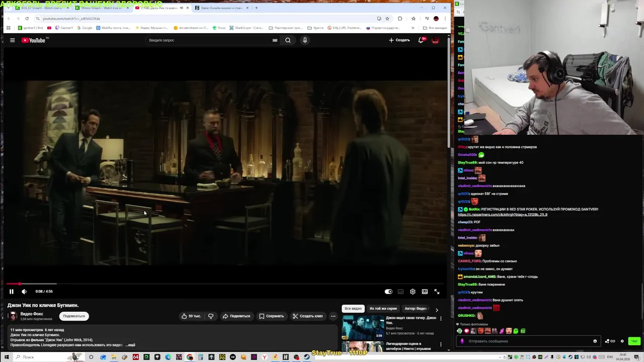This screenshot has width=644, height=362.
Task: Click the YouTube search magnifier button
Action: [x=288, y=40]
